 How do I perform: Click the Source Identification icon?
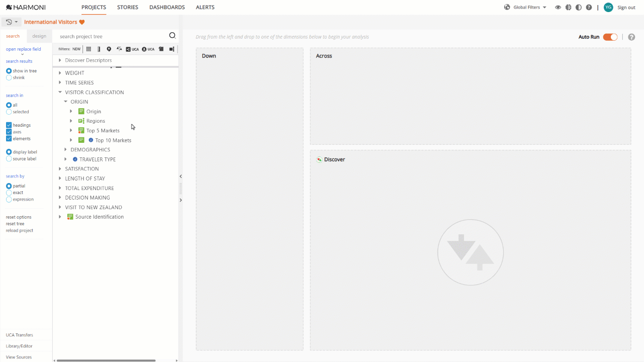click(x=70, y=217)
